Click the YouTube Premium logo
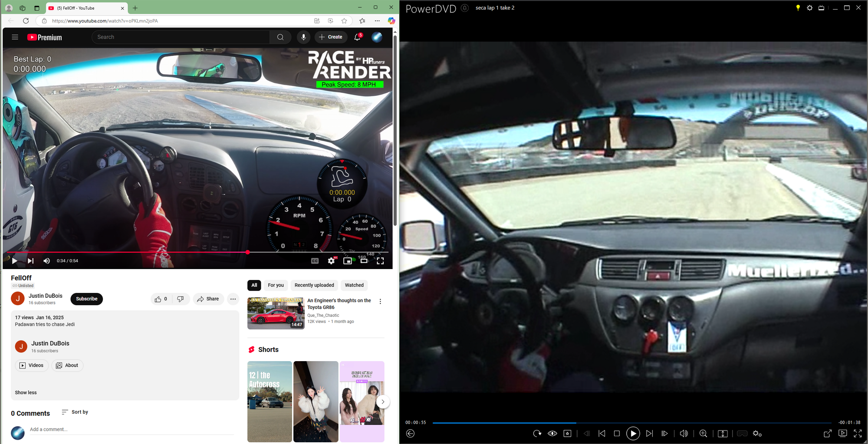868x444 pixels. click(45, 37)
